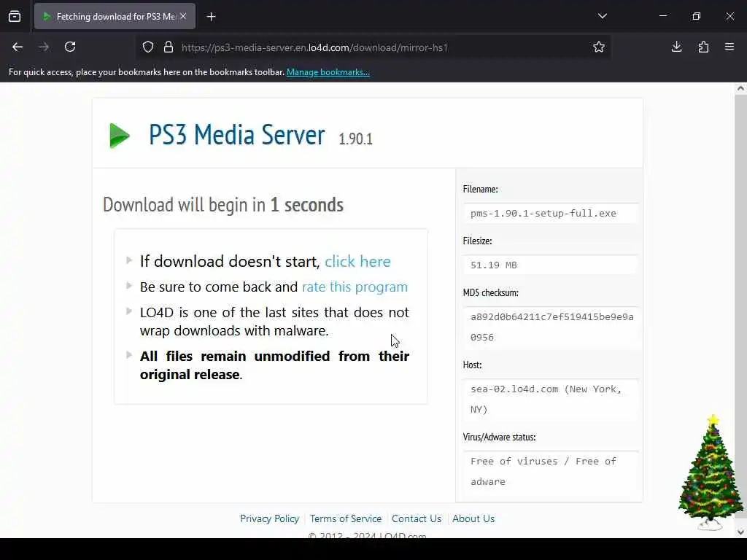The height and width of the screenshot is (560, 747).
Task: Open the About Us link
Action: [x=473, y=518]
